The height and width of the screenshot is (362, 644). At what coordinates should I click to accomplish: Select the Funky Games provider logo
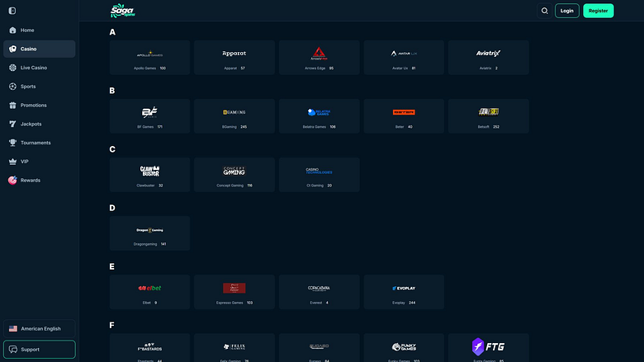404,347
